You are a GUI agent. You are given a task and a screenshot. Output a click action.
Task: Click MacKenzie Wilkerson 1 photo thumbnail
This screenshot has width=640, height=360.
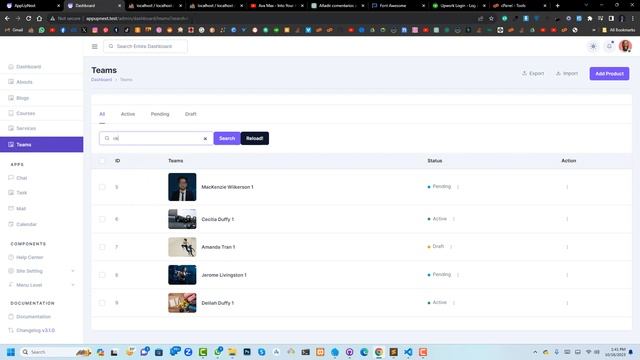pos(182,187)
